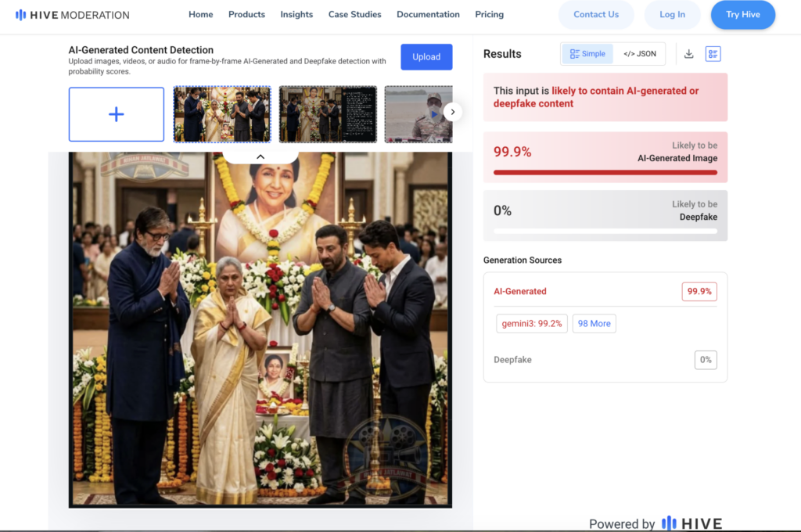The height and width of the screenshot is (532, 801).
Task: Download the detection results
Action: [x=689, y=54]
